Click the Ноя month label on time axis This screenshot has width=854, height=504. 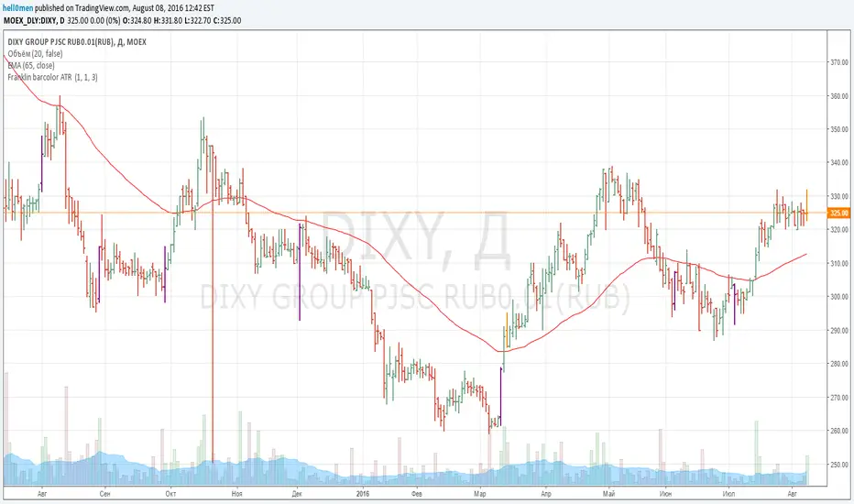tap(236, 494)
